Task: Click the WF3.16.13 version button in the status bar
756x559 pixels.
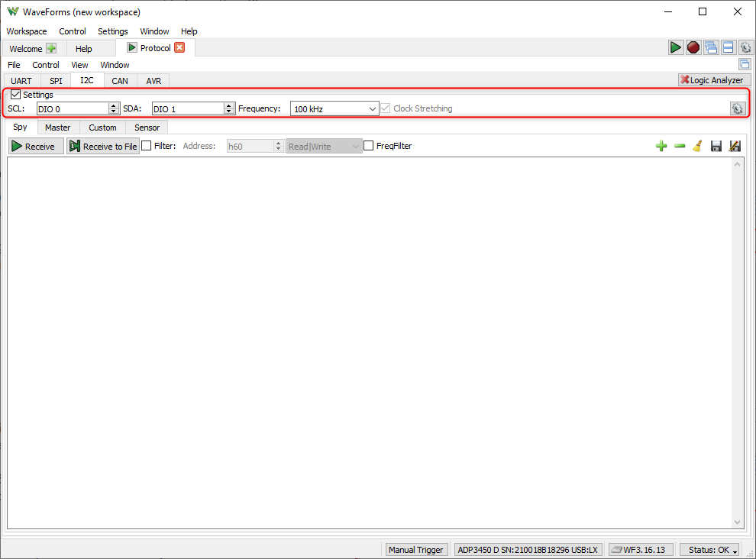Action: [x=640, y=550]
